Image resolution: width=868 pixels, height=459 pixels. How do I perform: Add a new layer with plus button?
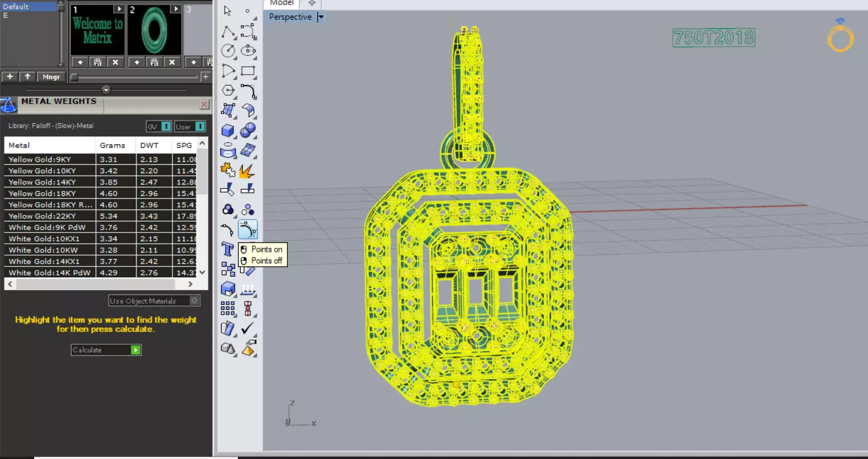[x=10, y=77]
